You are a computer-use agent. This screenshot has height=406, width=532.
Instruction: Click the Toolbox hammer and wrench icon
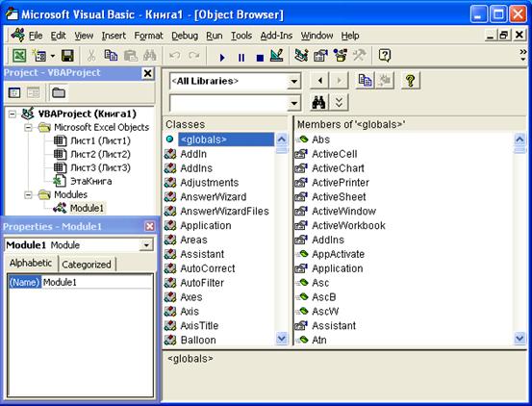(359, 55)
